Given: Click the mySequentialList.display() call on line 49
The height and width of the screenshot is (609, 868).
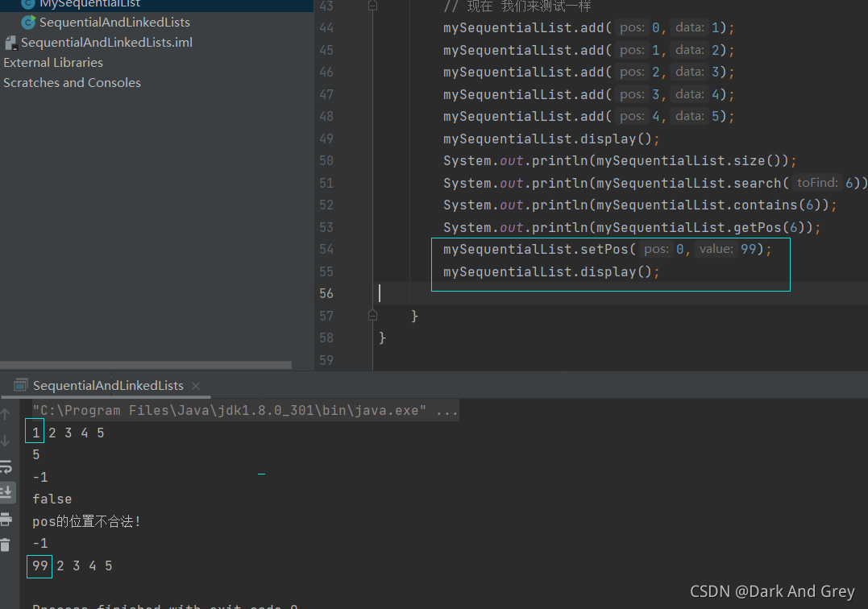Looking at the screenshot, I should tap(551, 139).
